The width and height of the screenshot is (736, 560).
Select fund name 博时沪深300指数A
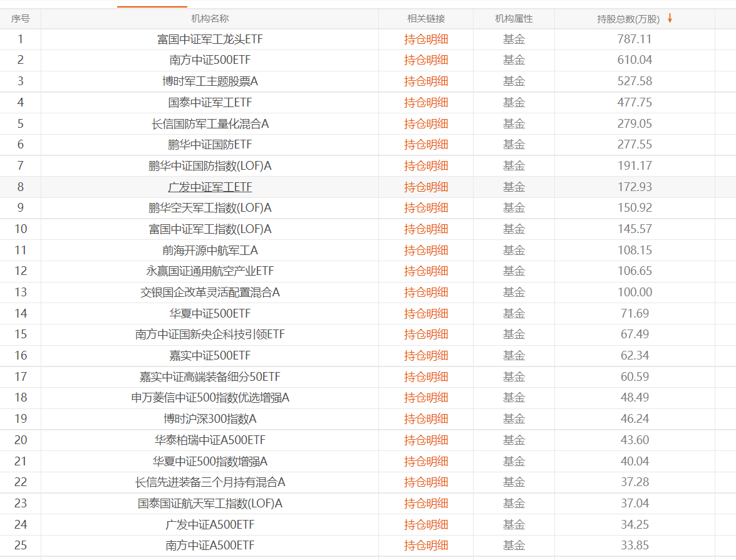[210, 418]
